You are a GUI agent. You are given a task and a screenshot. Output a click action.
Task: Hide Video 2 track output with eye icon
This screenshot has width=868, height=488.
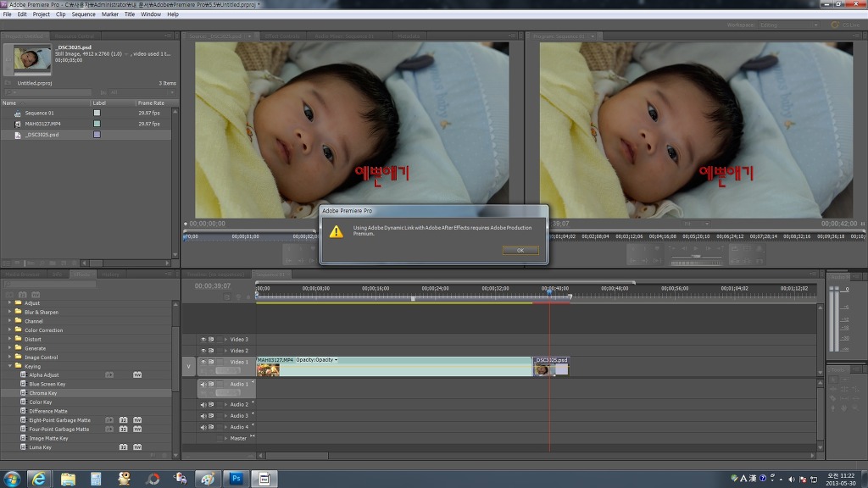pyautogui.click(x=203, y=350)
